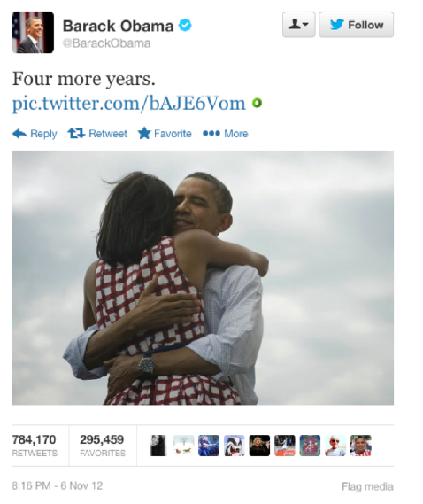Click the green circle icon after link
The width and height of the screenshot is (423, 504).
pos(257,103)
